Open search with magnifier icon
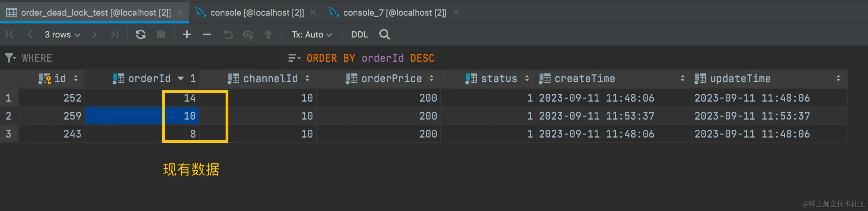Screen dimensions: 868x211 385,34
